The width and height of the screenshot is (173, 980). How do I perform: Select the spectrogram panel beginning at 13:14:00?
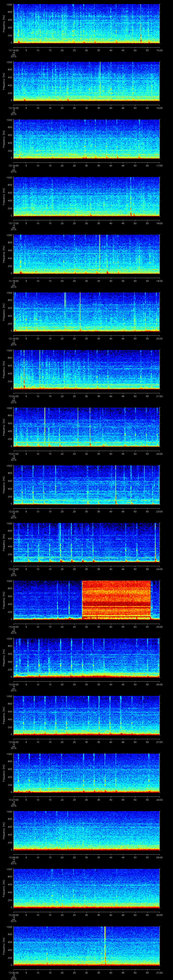(87, 24)
